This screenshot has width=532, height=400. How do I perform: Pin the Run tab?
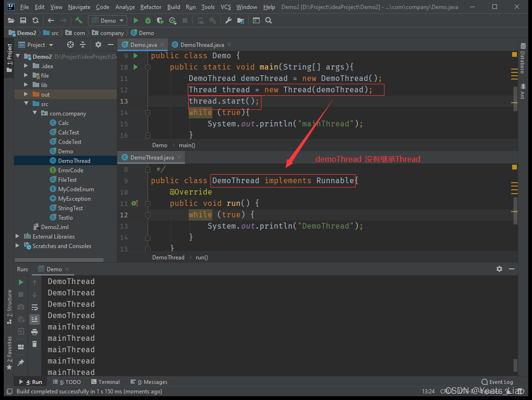(x=21, y=362)
